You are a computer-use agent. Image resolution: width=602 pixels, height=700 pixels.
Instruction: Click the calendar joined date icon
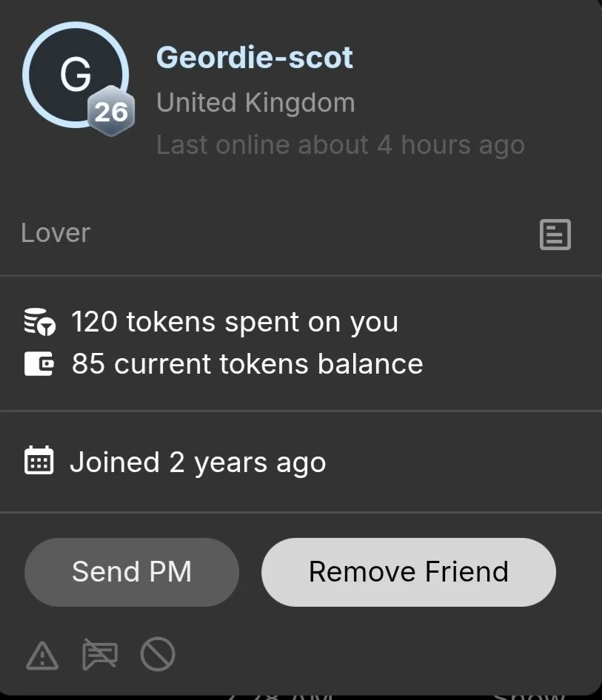pos(39,462)
